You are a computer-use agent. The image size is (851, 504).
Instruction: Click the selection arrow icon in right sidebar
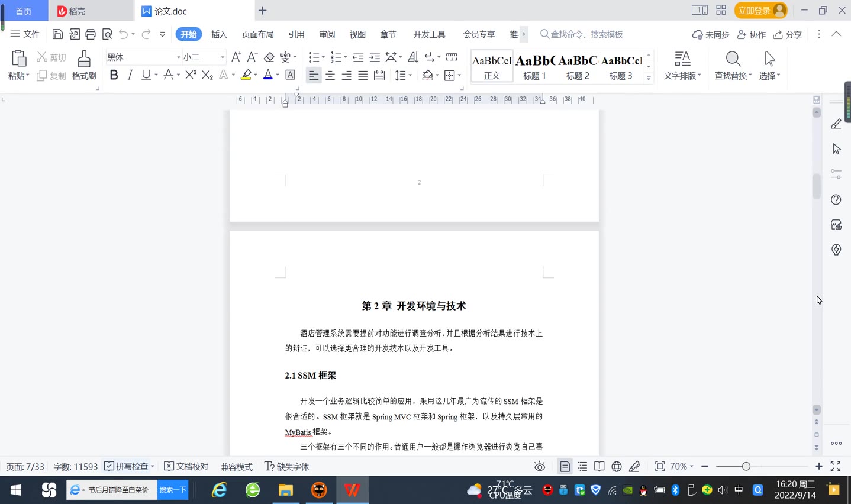click(x=836, y=149)
